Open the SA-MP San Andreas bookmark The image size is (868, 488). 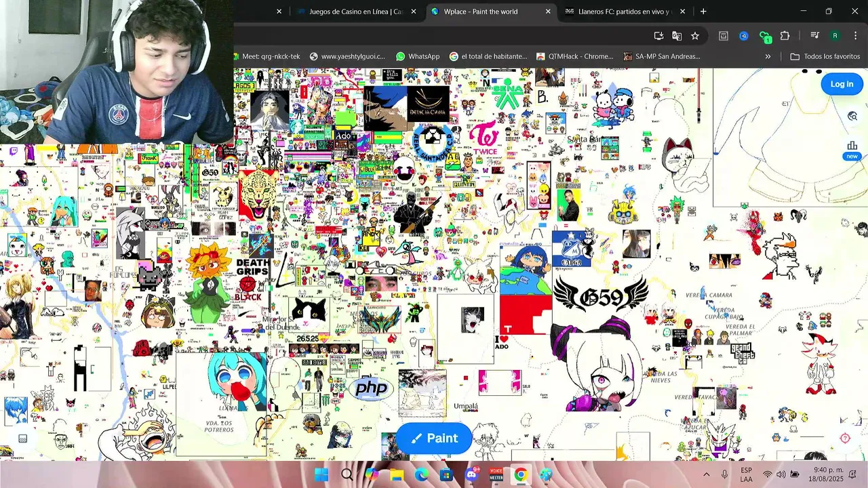coord(662,56)
